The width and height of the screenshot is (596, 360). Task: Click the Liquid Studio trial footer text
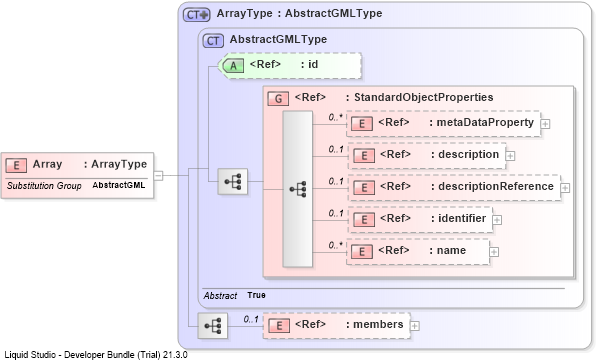click(x=96, y=355)
